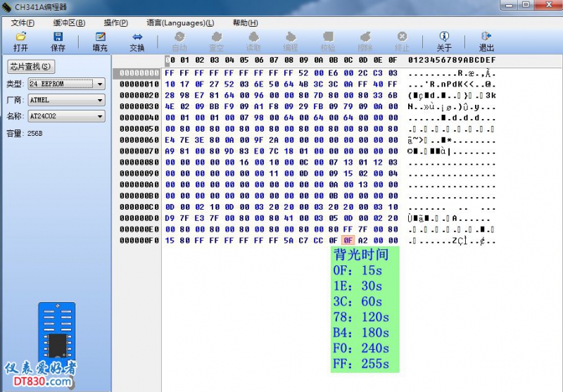Click the 擦除 (Erase) chip icon

pos(365,37)
